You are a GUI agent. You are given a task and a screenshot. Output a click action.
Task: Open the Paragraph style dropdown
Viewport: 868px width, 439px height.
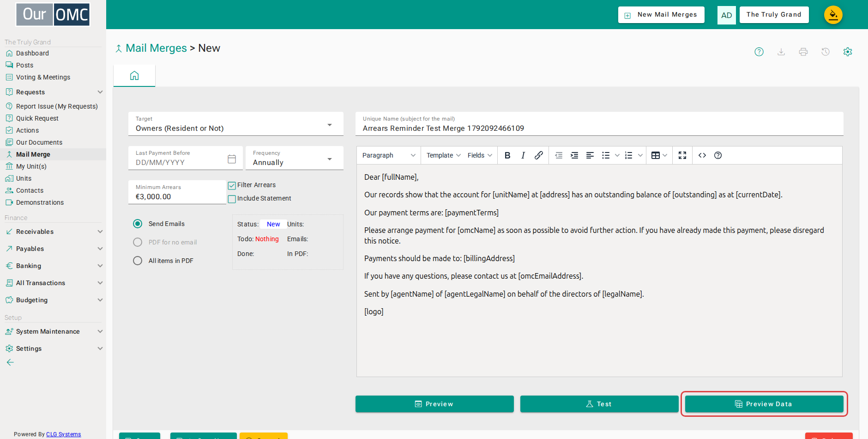pyautogui.click(x=389, y=155)
